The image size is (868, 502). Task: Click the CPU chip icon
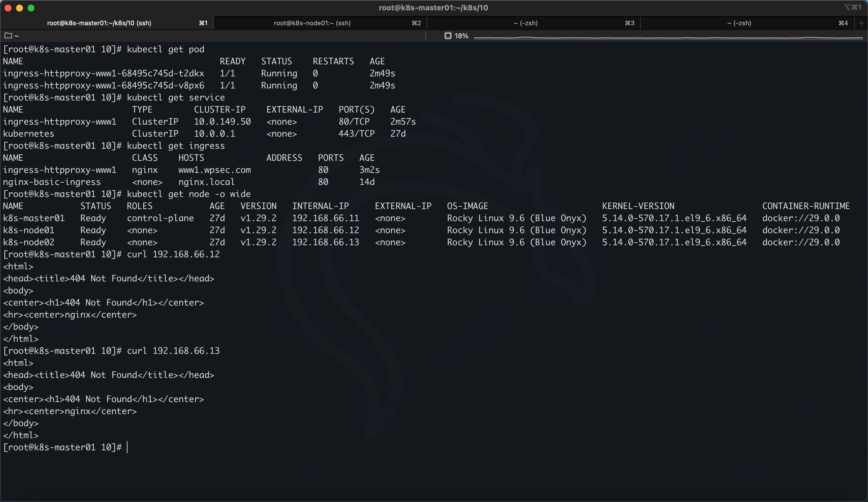click(447, 36)
